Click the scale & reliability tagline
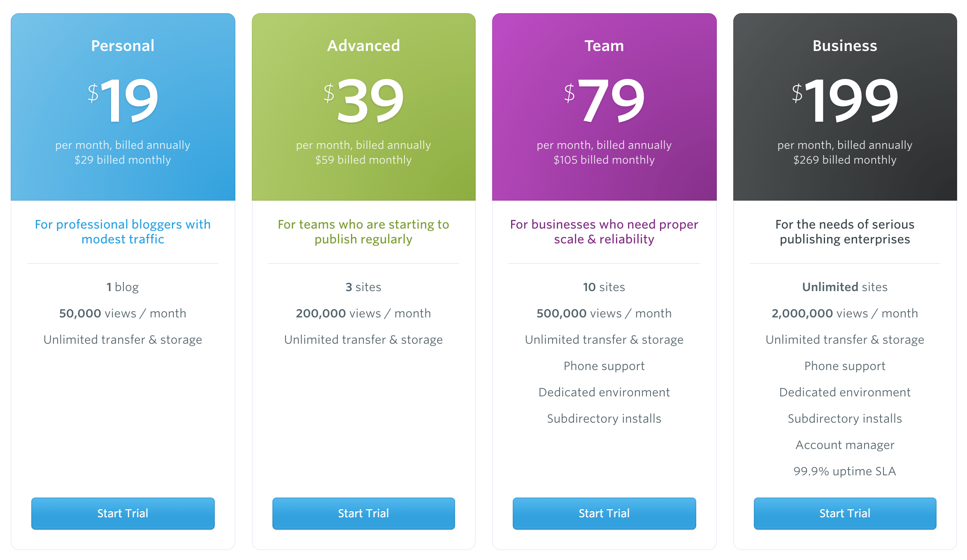Screen dimensions: 967x560 (x=604, y=231)
